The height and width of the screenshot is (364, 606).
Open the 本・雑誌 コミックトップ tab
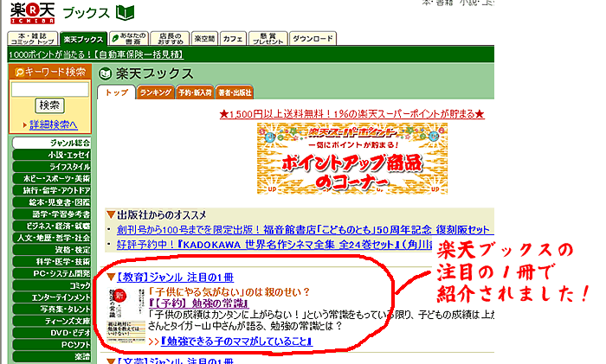[x=33, y=39]
